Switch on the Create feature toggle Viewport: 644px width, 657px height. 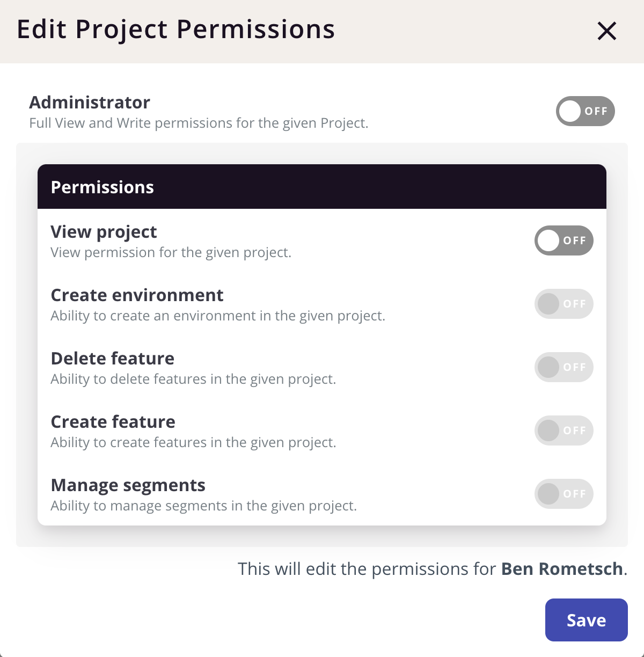pos(563,430)
